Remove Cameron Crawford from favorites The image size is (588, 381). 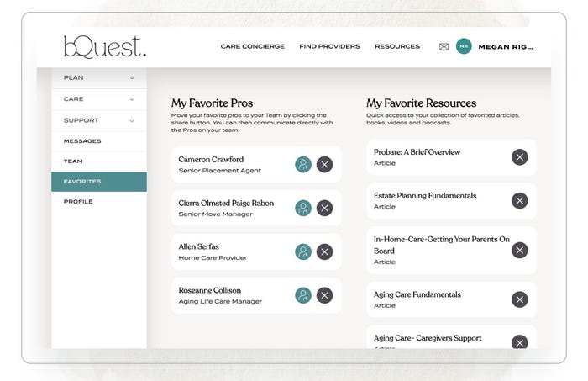point(324,164)
